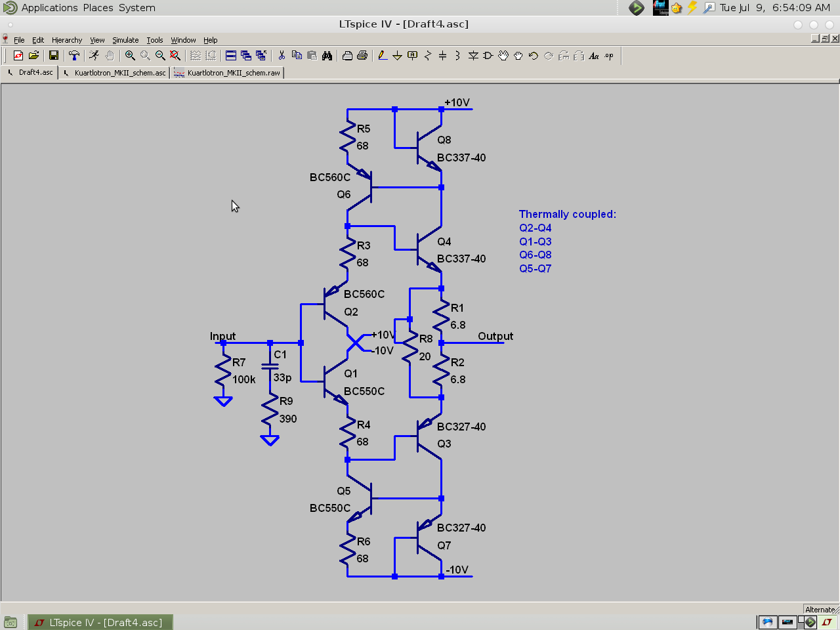Click the Undo arrow icon
Viewport: 840px width, 630px height.
tap(534, 56)
